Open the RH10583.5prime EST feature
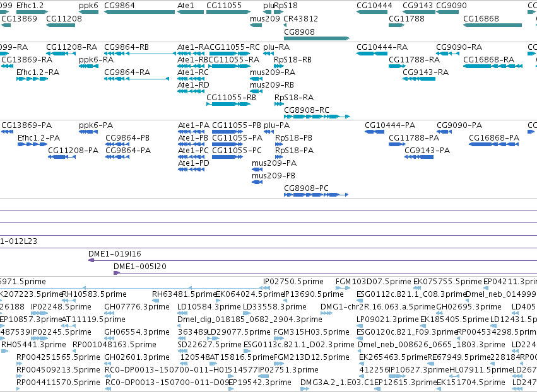 [x=69, y=301]
